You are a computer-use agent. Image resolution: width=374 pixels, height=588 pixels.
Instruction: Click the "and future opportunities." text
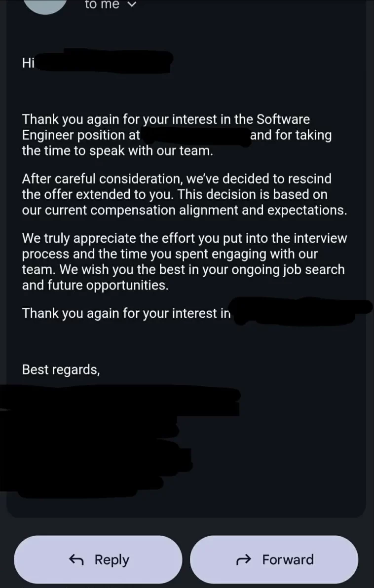95,285
